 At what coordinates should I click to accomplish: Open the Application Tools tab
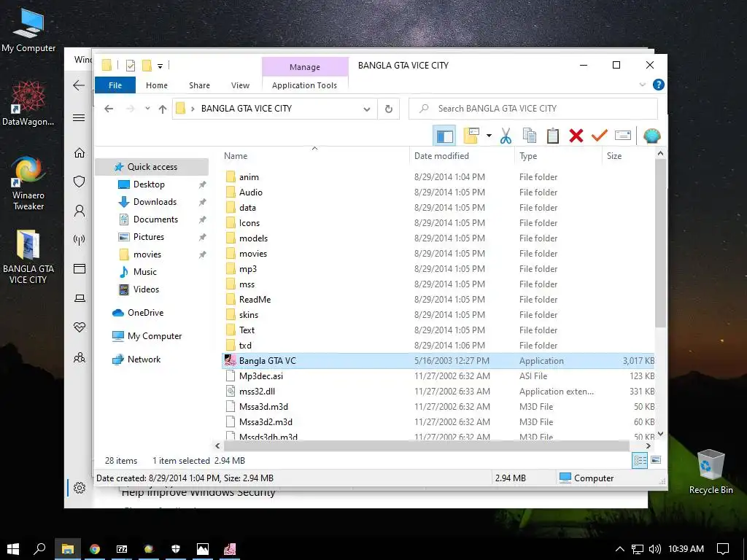[304, 85]
